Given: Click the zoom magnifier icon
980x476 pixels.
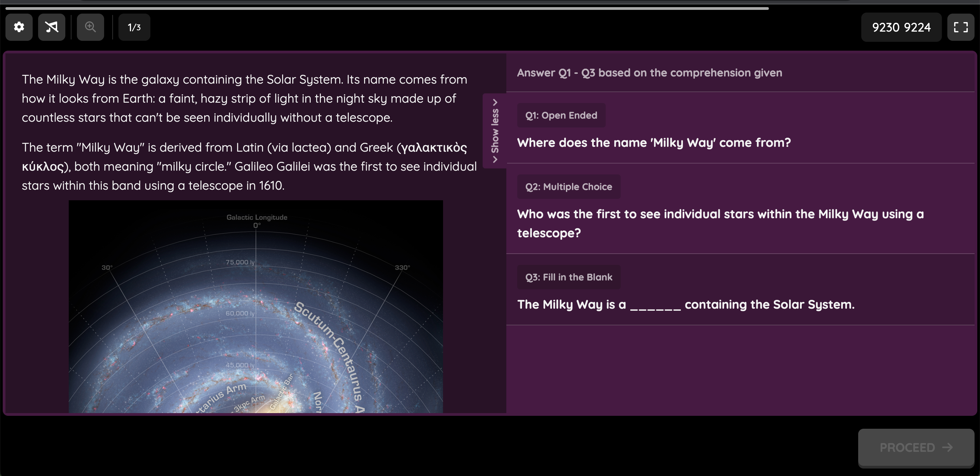Looking at the screenshot, I should (x=90, y=27).
